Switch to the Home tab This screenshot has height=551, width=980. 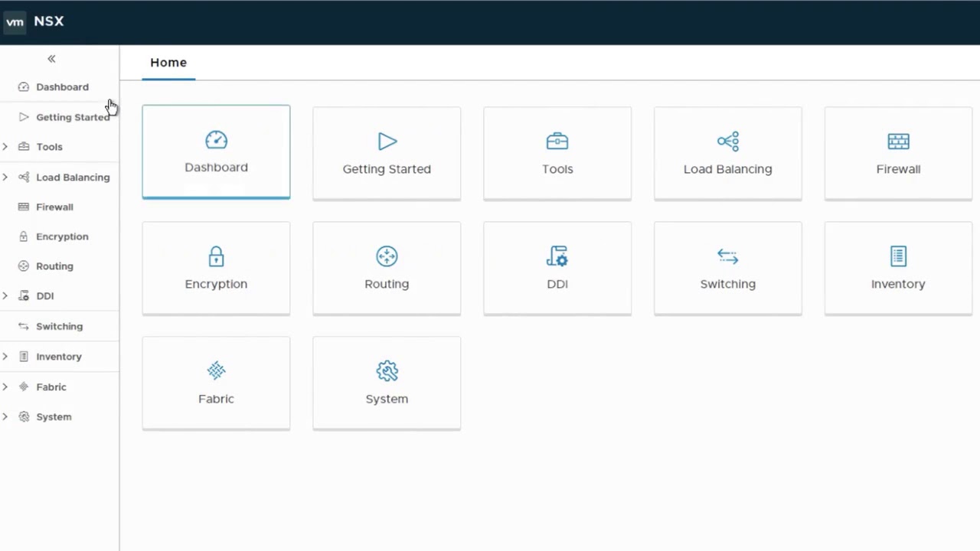pos(168,63)
